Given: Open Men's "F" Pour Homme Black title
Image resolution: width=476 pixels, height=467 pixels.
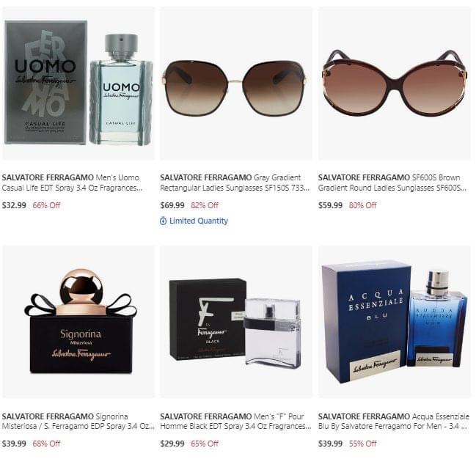Looking at the screenshot, I should click(x=235, y=422).
